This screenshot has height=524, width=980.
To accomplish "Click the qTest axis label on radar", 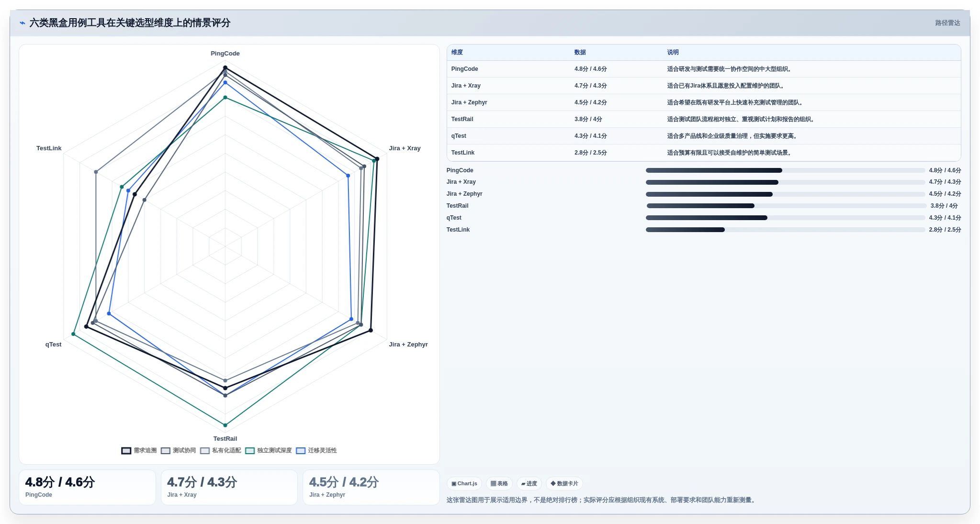I will click(53, 345).
